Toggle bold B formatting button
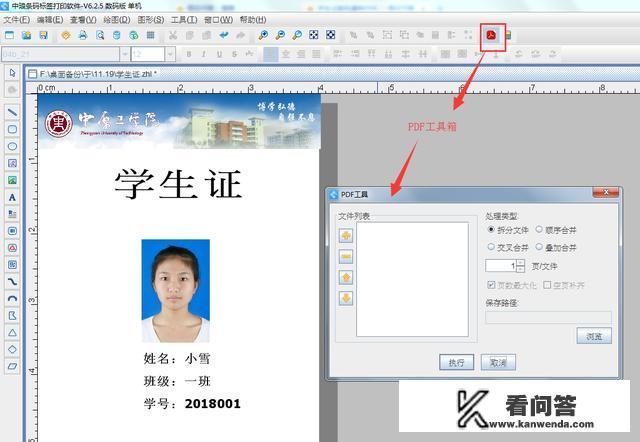640x442 pixels. coord(189,54)
